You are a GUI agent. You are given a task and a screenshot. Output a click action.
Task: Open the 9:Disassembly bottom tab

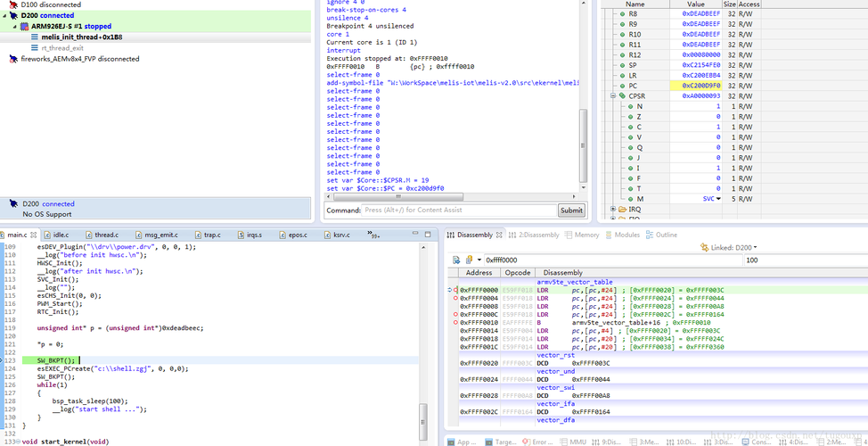click(607, 442)
